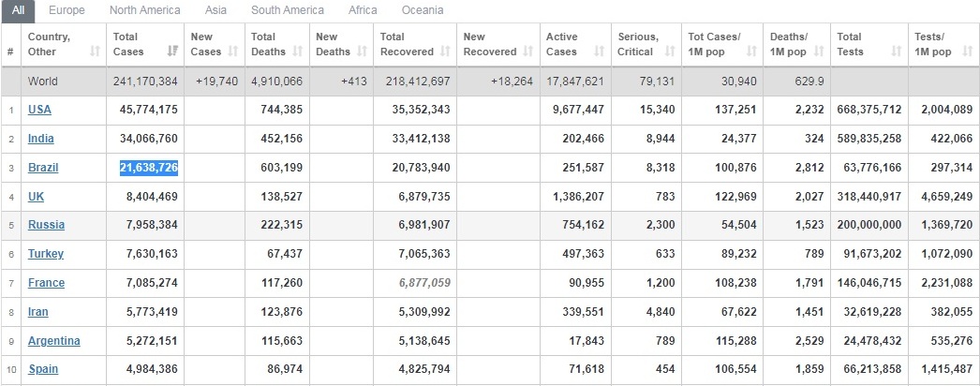
Task: Click France italic recovered 6,877,059
Action: 424,282
